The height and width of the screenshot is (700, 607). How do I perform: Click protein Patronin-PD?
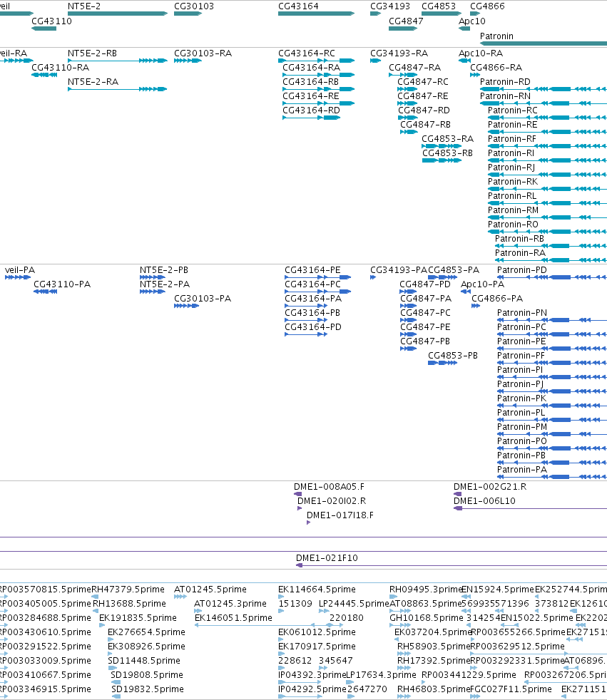(552, 278)
